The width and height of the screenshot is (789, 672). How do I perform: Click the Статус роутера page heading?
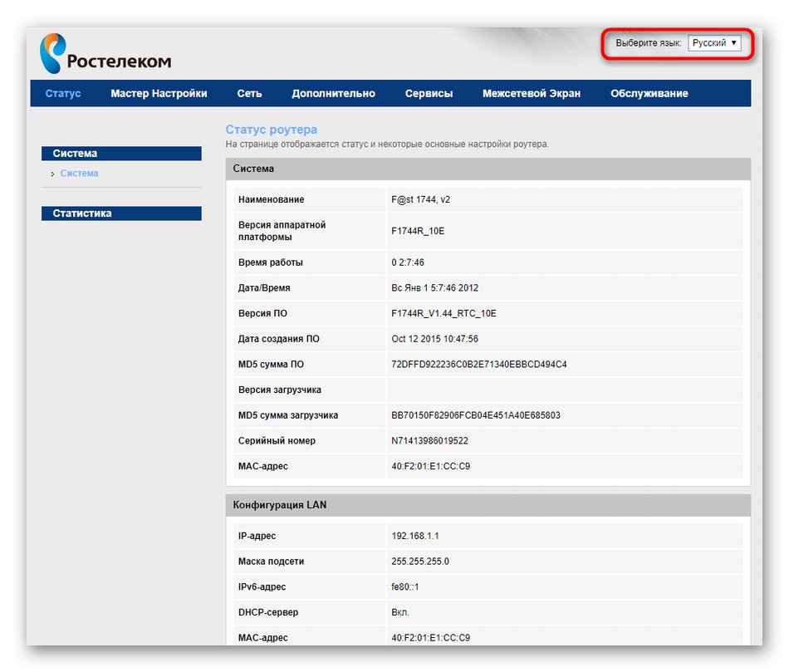(x=272, y=130)
